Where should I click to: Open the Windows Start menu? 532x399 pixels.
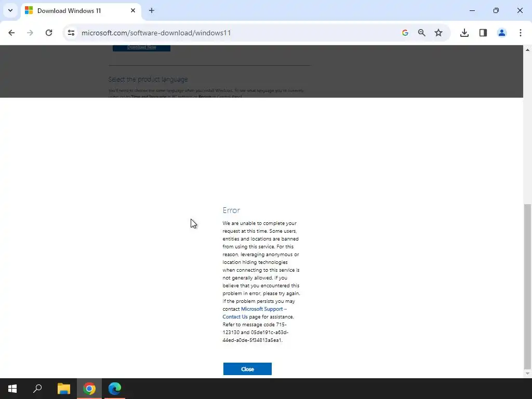point(12,389)
